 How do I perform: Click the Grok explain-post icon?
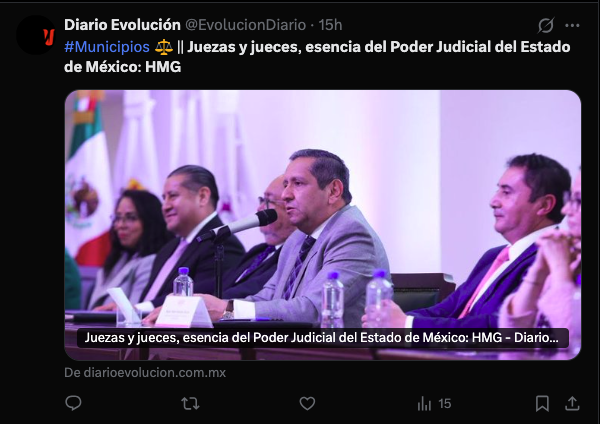(x=546, y=26)
